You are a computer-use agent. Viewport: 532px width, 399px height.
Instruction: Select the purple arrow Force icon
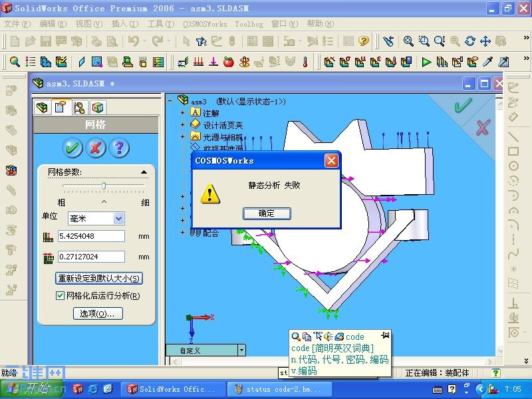(x=213, y=62)
